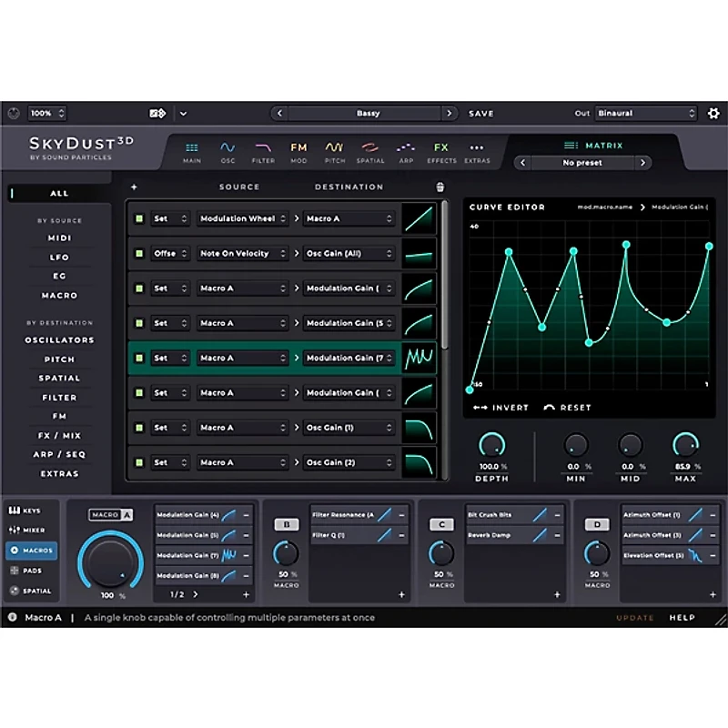
Task: Add a new matrix row with the plus
Action: click(135, 187)
